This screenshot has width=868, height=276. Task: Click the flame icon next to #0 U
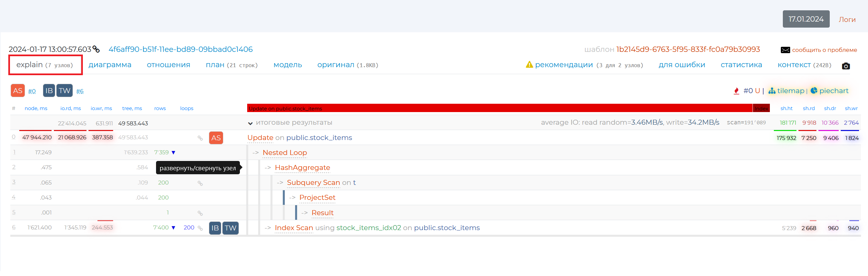click(736, 91)
